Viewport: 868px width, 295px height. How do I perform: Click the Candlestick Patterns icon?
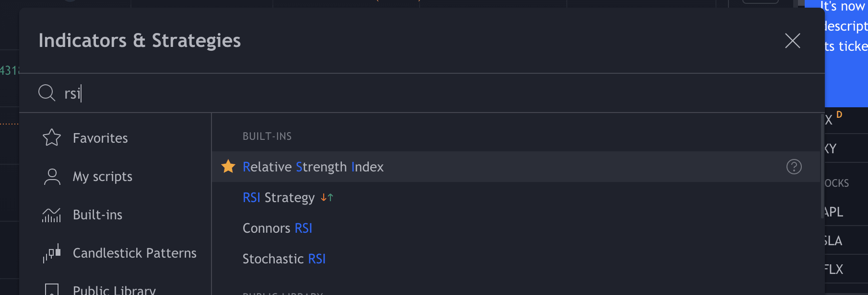coord(51,253)
